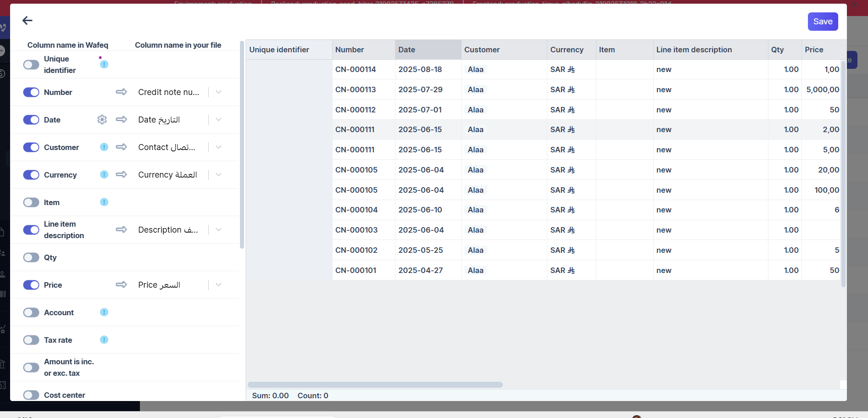This screenshot has width=868, height=418.
Task: Click the Save button
Action: click(822, 22)
